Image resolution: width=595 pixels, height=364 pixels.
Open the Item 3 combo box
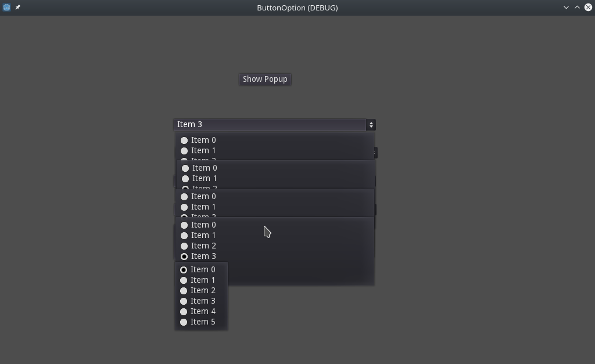[x=273, y=124]
